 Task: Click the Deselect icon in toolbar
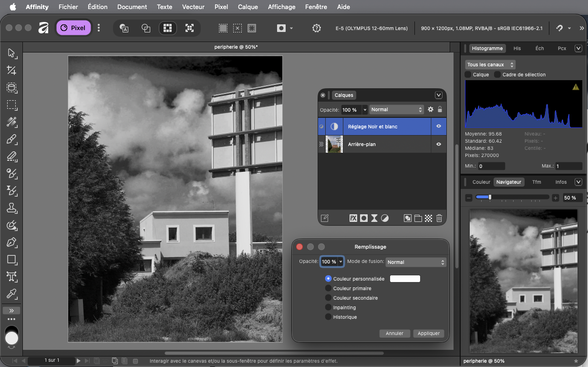[237, 28]
